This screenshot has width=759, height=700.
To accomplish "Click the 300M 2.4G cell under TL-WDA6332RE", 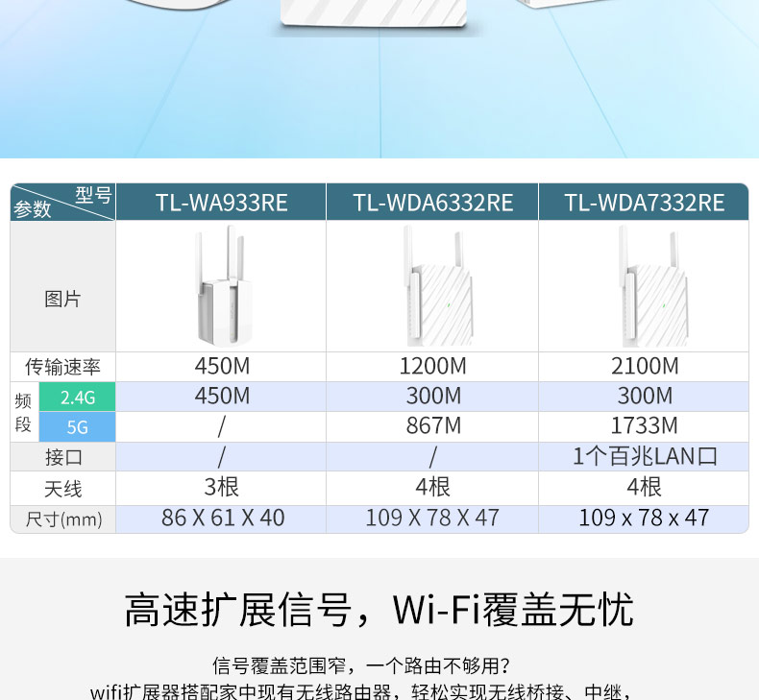I will pyautogui.click(x=433, y=397).
